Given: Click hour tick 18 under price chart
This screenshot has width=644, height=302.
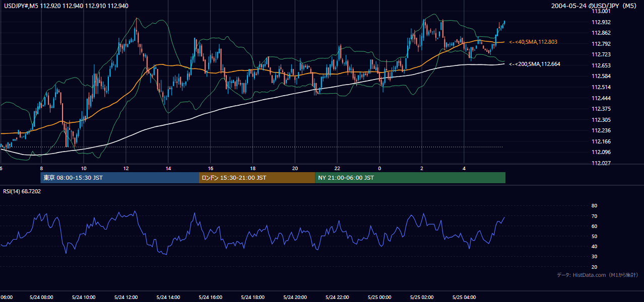Looking at the screenshot, I should (x=253, y=168).
